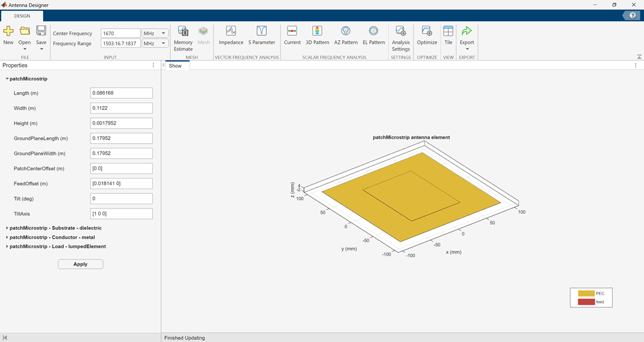Viewport: 644px width, 342px height.
Task: Click the PEC legend color swatch
Action: point(585,293)
